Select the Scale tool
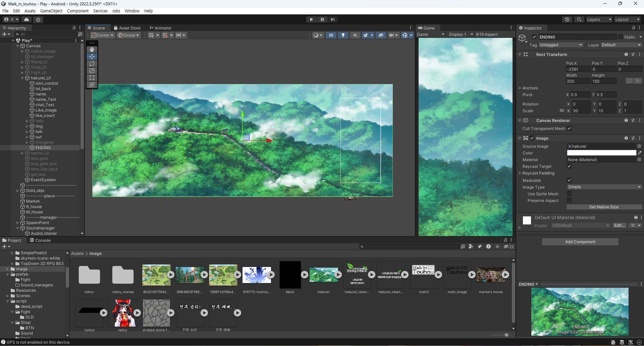This screenshot has height=346, width=644. (x=92, y=71)
